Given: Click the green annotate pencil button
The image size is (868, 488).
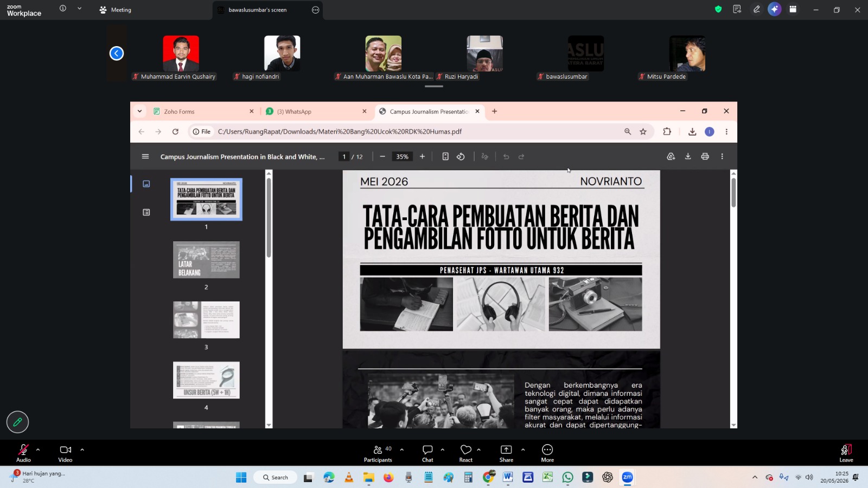Looking at the screenshot, I should click(17, 422).
